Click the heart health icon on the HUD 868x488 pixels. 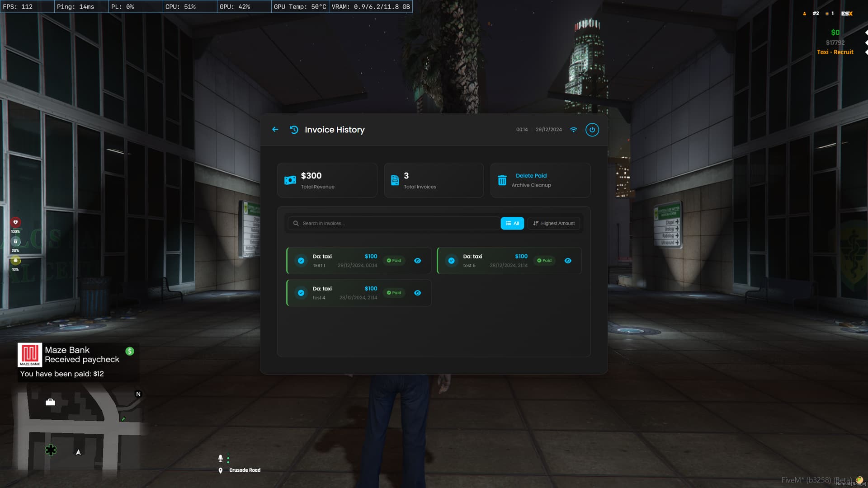(x=15, y=222)
